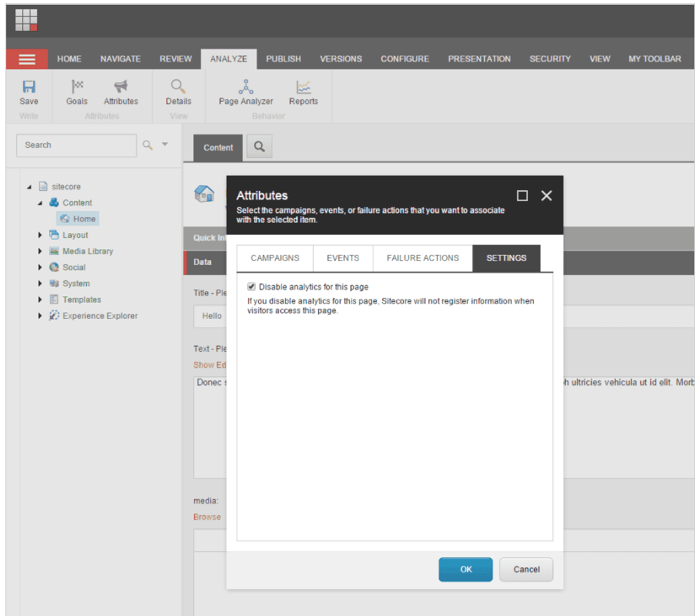Open the search options dropdown arrow

(165, 145)
